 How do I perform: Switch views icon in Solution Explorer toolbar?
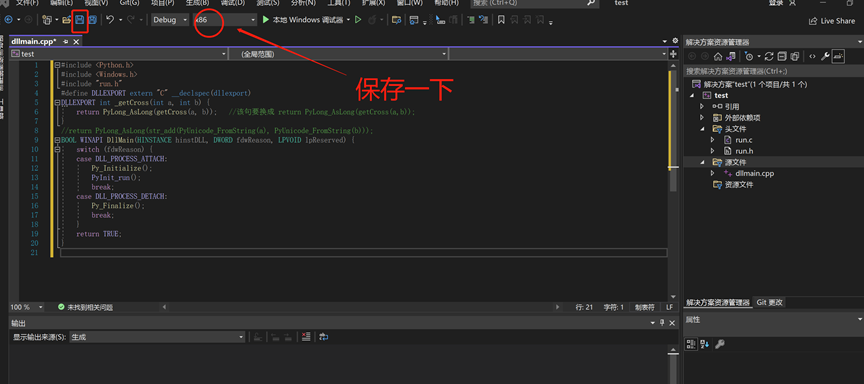point(731,56)
